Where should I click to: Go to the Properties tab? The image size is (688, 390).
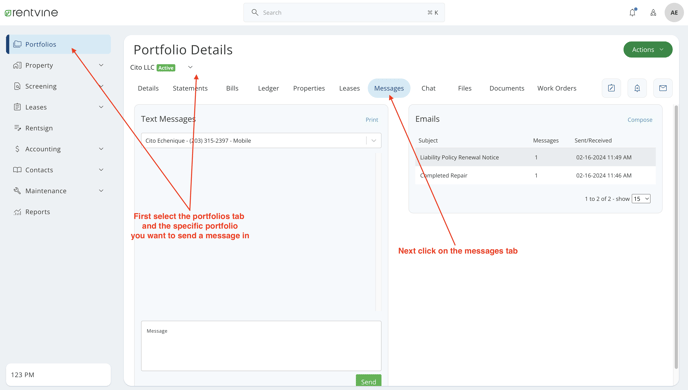pyautogui.click(x=309, y=88)
